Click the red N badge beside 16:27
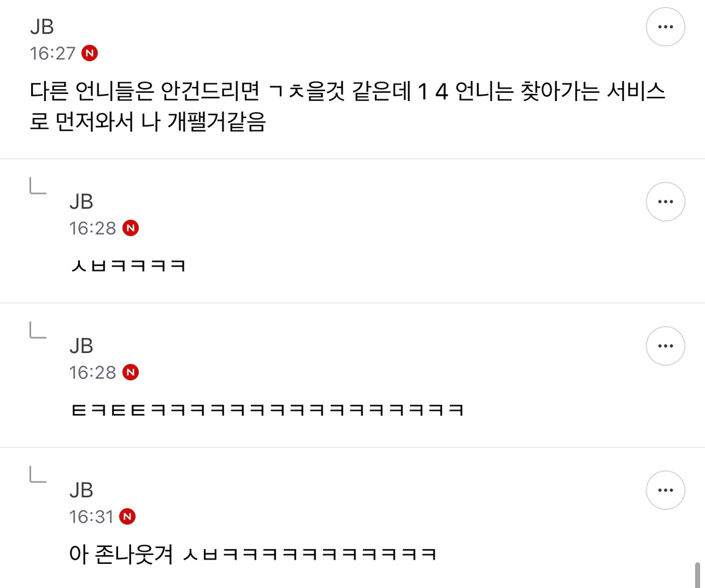The image size is (705, 588). pyautogui.click(x=90, y=53)
